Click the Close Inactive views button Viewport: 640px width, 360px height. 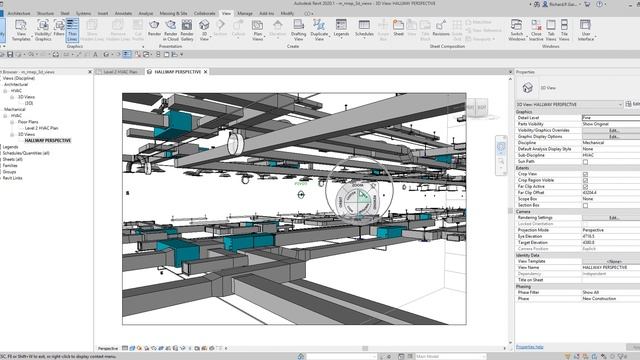(x=536, y=30)
